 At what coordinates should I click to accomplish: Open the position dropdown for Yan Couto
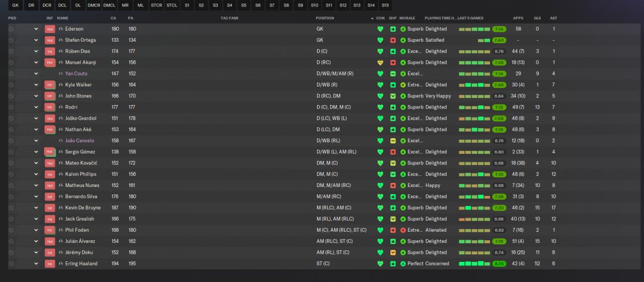pos(36,74)
